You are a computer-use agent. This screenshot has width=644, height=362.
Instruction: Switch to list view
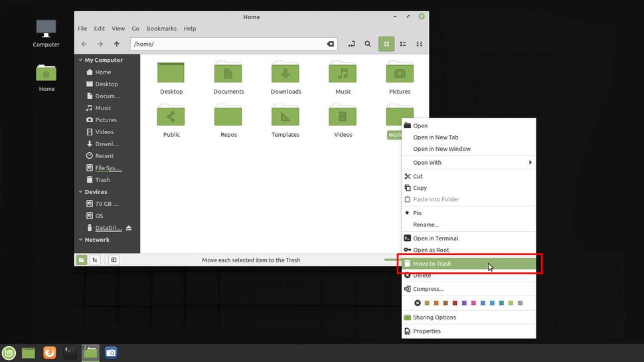point(403,44)
